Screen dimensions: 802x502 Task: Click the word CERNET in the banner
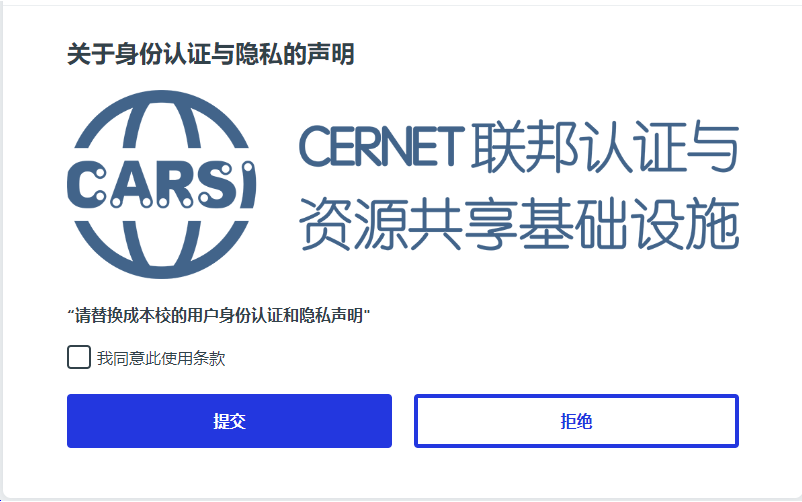[x=382, y=147]
